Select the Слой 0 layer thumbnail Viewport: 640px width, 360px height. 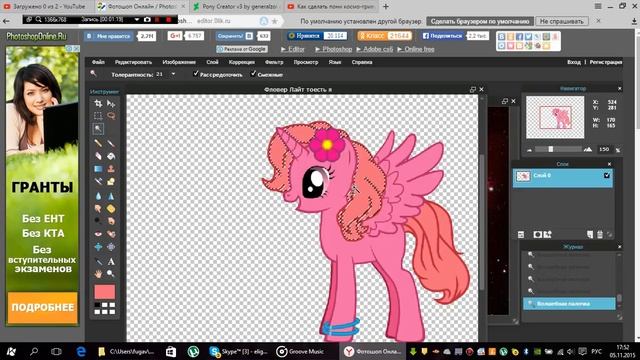click(523, 176)
